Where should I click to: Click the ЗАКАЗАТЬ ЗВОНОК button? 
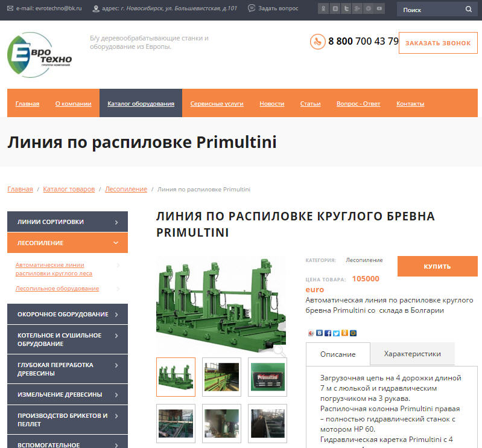click(x=438, y=43)
